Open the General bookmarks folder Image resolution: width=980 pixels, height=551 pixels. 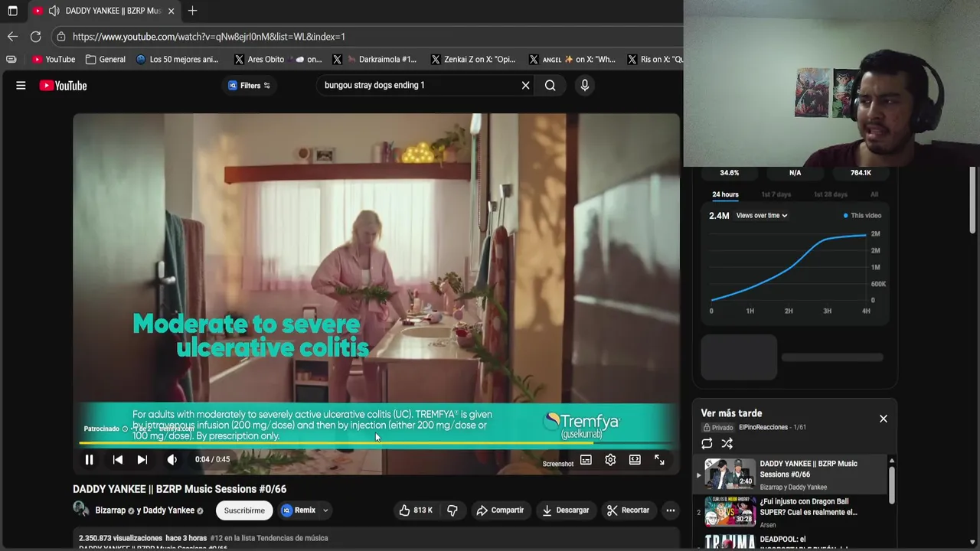(x=106, y=60)
